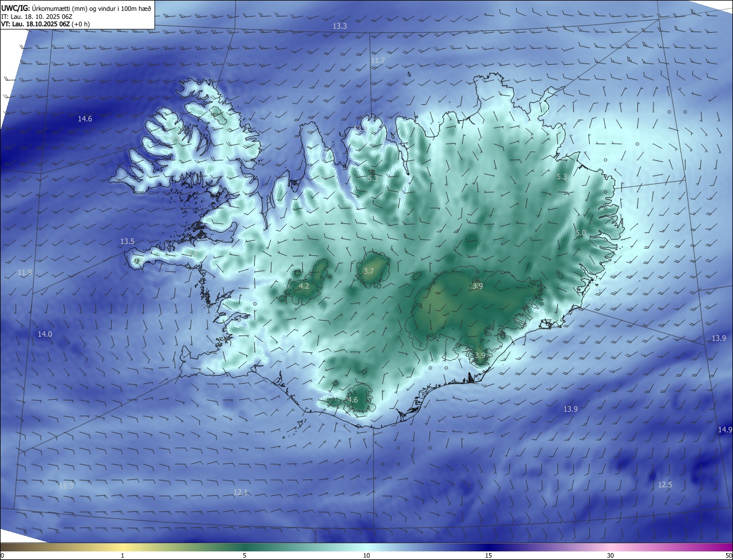Image resolution: width=733 pixels, height=560 pixels.
Task: Select the 11.3 value on the map
Action: pos(66,486)
